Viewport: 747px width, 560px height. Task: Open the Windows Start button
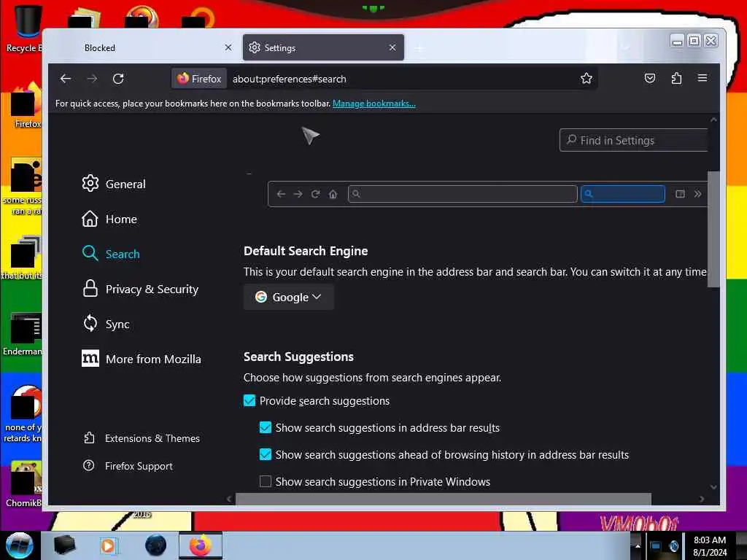point(19,545)
